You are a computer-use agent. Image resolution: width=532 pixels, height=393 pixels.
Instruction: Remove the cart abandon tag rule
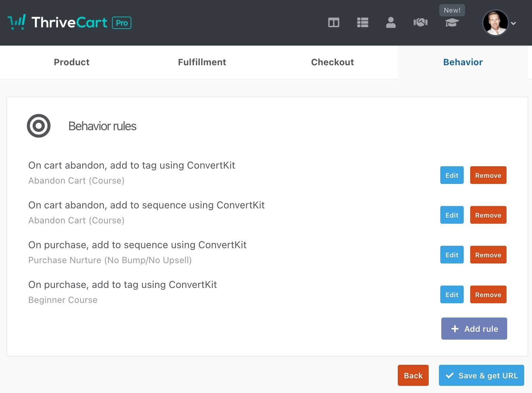point(488,175)
